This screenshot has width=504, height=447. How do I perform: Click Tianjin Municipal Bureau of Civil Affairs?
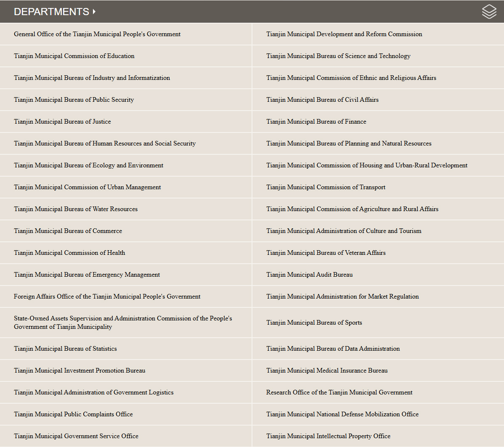point(322,100)
